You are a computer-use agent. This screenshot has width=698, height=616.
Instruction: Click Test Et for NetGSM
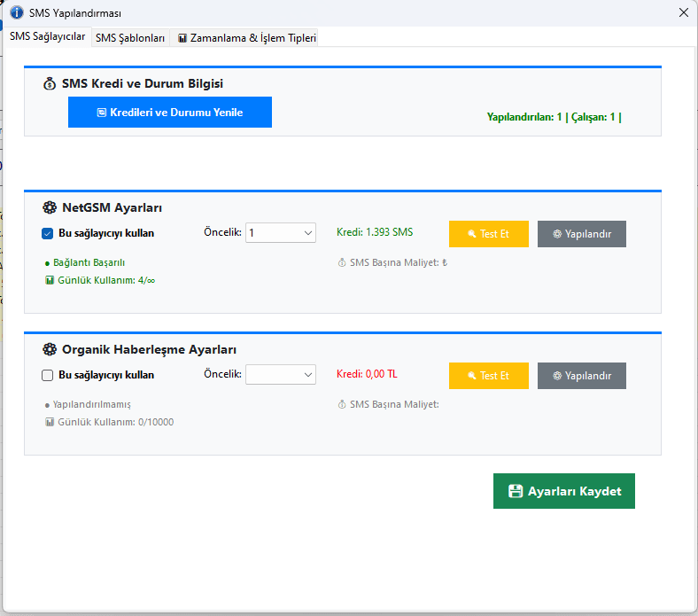tap(488, 234)
